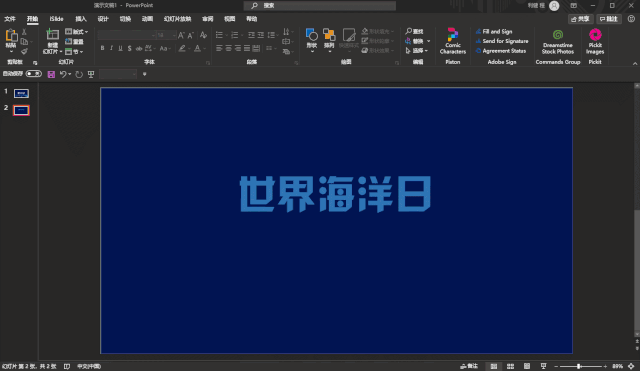Click the Paste clipboard icon
This screenshot has height=371, width=640.
click(x=11, y=36)
